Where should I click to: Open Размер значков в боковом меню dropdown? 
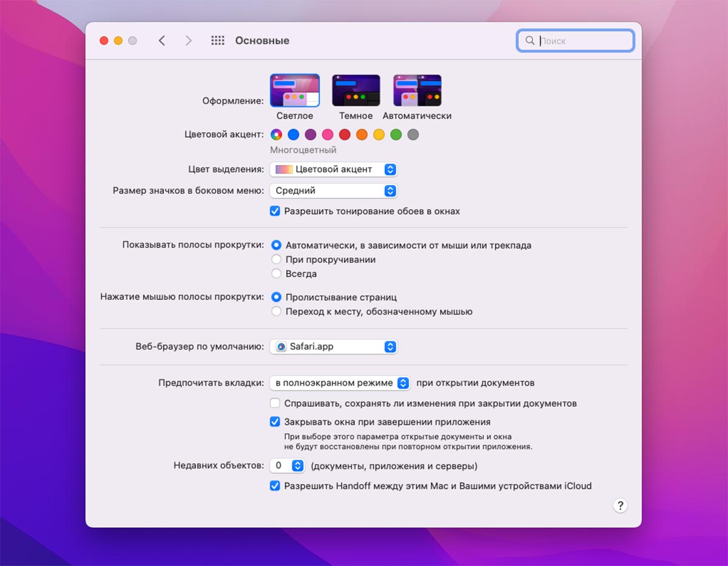click(x=334, y=190)
